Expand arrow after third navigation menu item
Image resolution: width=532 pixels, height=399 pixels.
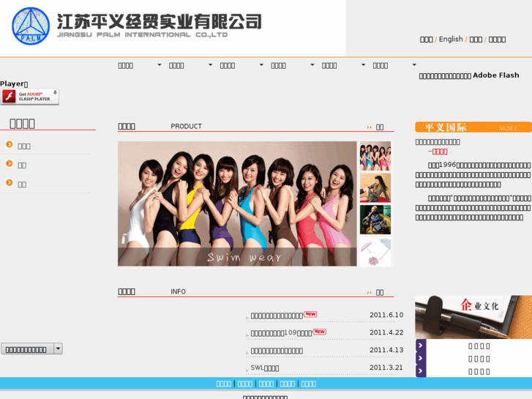pos(261,64)
